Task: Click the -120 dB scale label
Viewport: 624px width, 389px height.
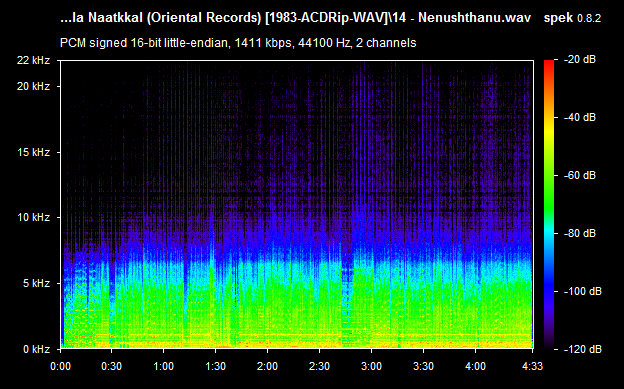Action: click(x=582, y=349)
